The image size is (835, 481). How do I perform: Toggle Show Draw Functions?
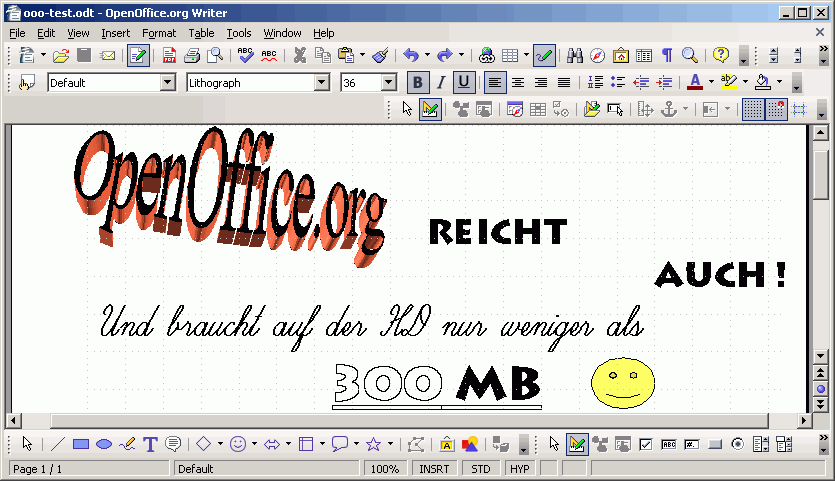coord(544,55)
